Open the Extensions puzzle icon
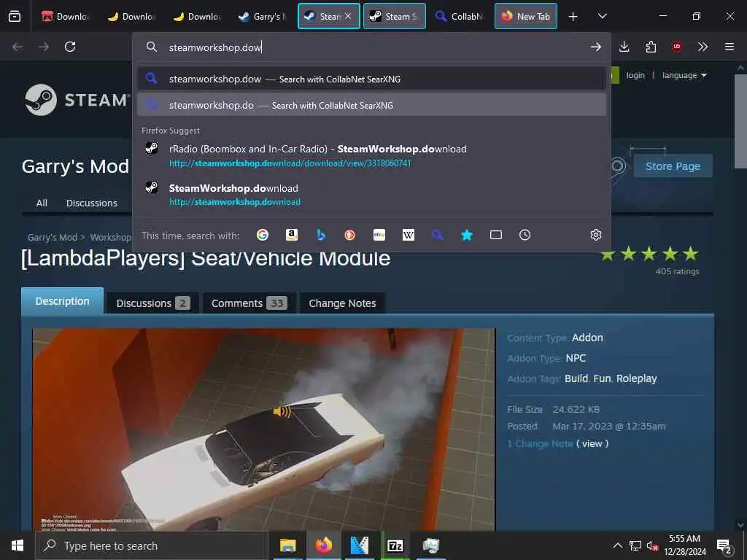The width and height of the screenshot is (747, 560). click(651, 47)
